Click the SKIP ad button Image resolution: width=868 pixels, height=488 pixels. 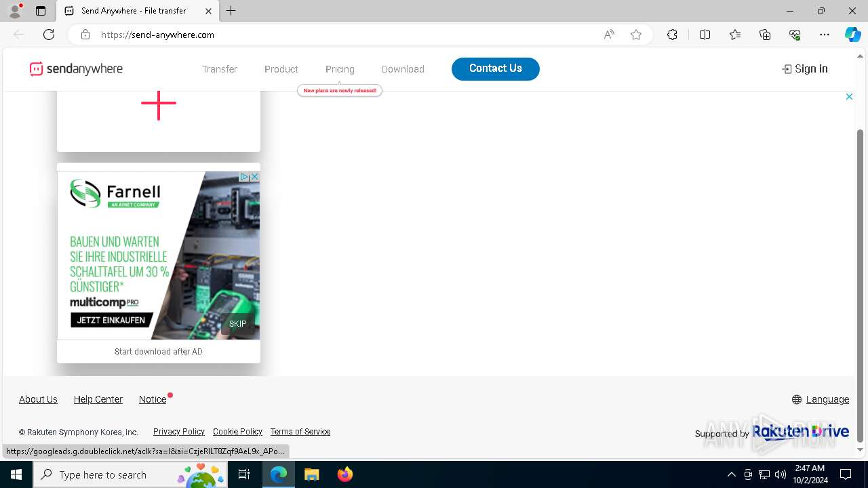click(x=238, y=324)
